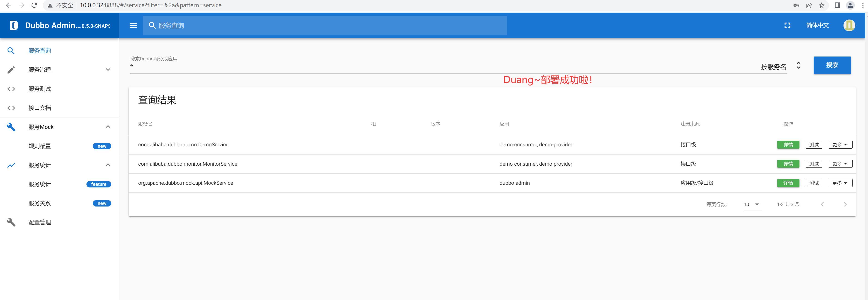Collapse the 服务Mock menu chevron
Screen dimensions: 868x300
tap(108, 127)
